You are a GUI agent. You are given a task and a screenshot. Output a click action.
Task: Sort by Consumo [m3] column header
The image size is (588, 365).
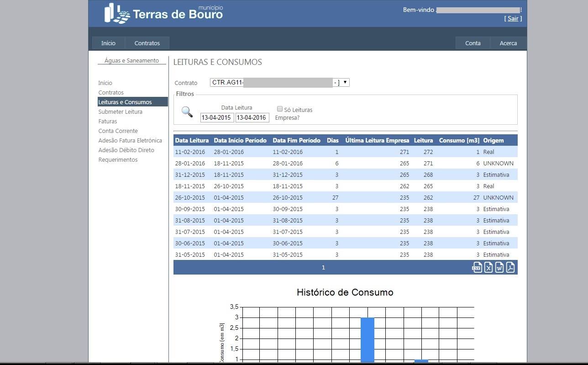click(x=459, y=140)
